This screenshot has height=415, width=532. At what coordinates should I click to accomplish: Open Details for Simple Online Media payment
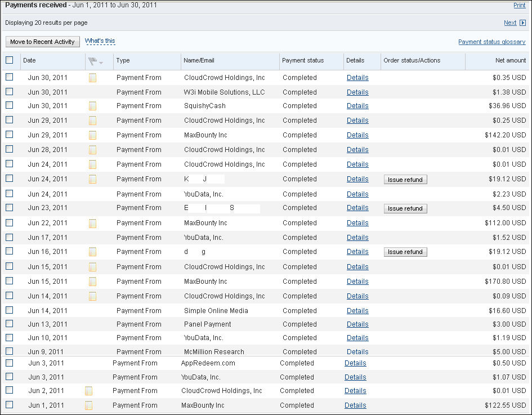tap(357, 311)
